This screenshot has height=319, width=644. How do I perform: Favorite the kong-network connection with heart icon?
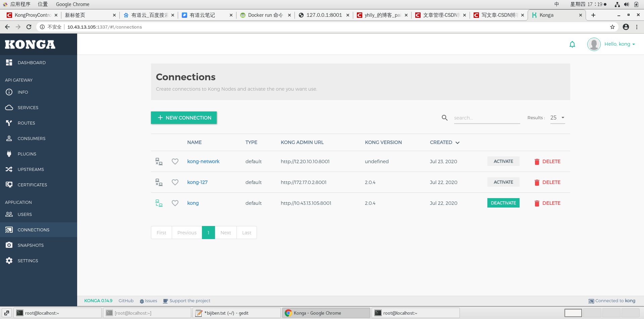click(175, 161)
